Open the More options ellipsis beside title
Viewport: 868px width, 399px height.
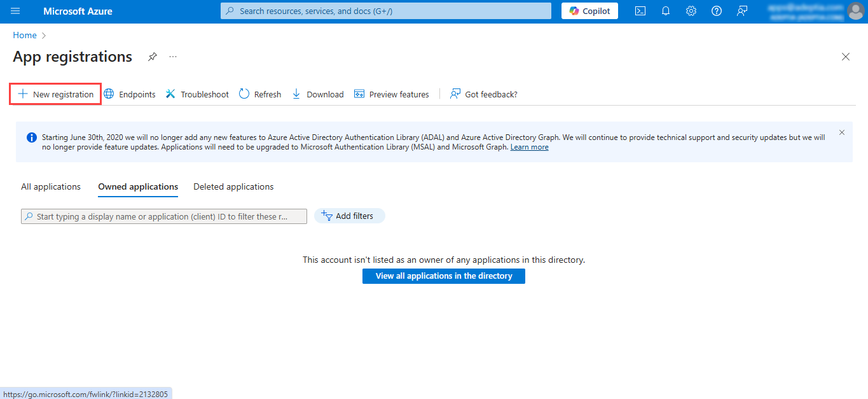(x=173, y=57)
